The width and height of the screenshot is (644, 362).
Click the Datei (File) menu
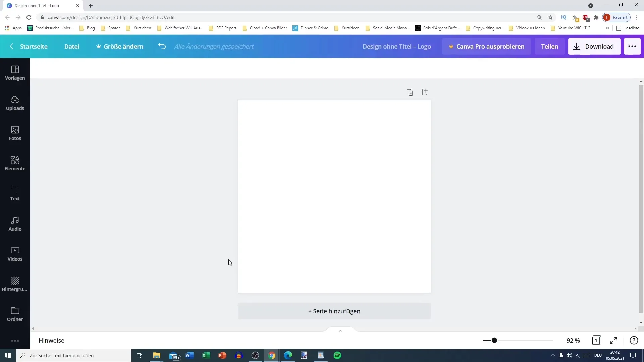(72, 46)
